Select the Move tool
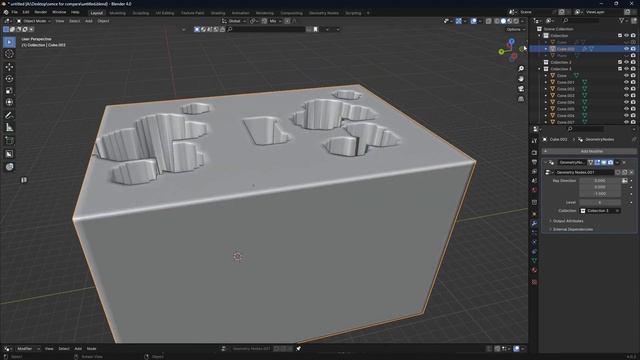 pos(9,67)
